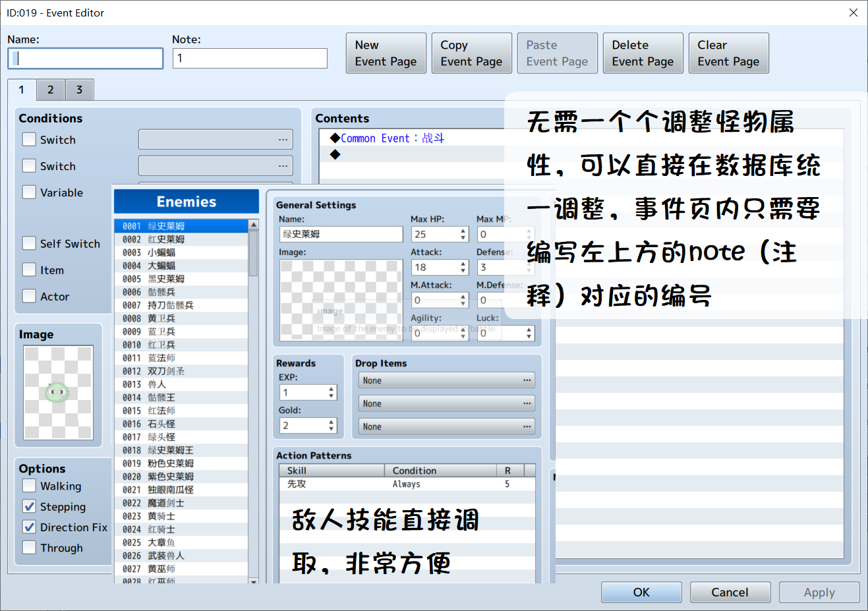Enable the Variable condition checkbox
868x611 pixels.
click(x=29, y=192)
